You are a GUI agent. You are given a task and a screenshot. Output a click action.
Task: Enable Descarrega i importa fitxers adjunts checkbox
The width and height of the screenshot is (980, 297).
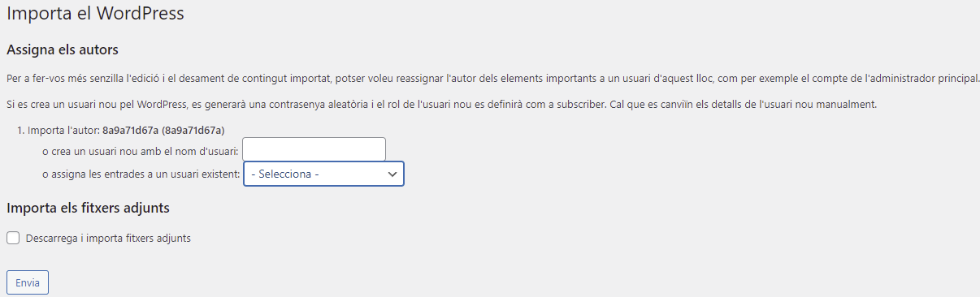[13, 238]
